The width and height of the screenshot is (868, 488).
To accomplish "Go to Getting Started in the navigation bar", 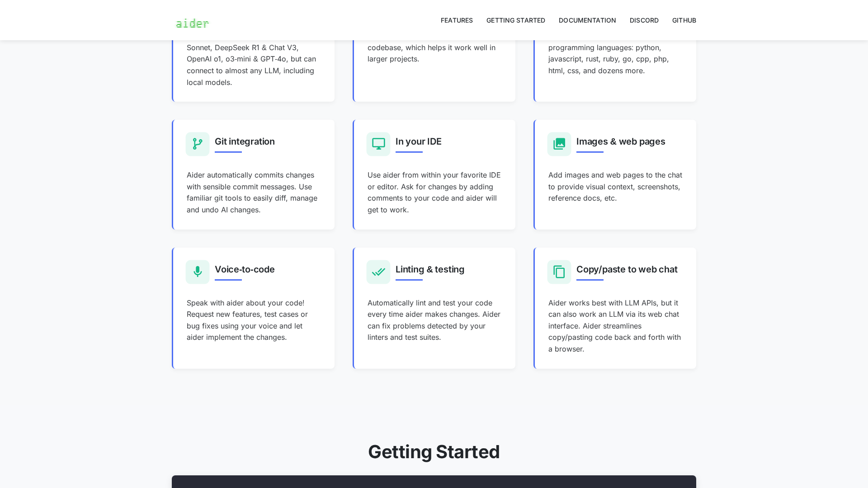I will [515, 20].
